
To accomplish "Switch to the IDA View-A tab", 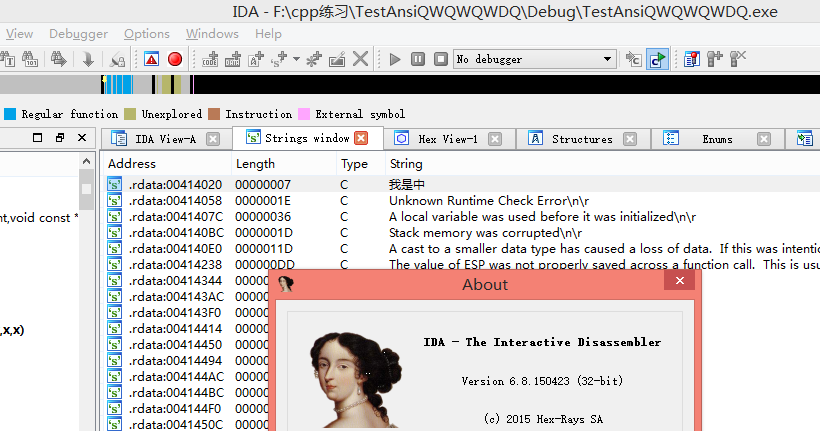I will [165, 139].
